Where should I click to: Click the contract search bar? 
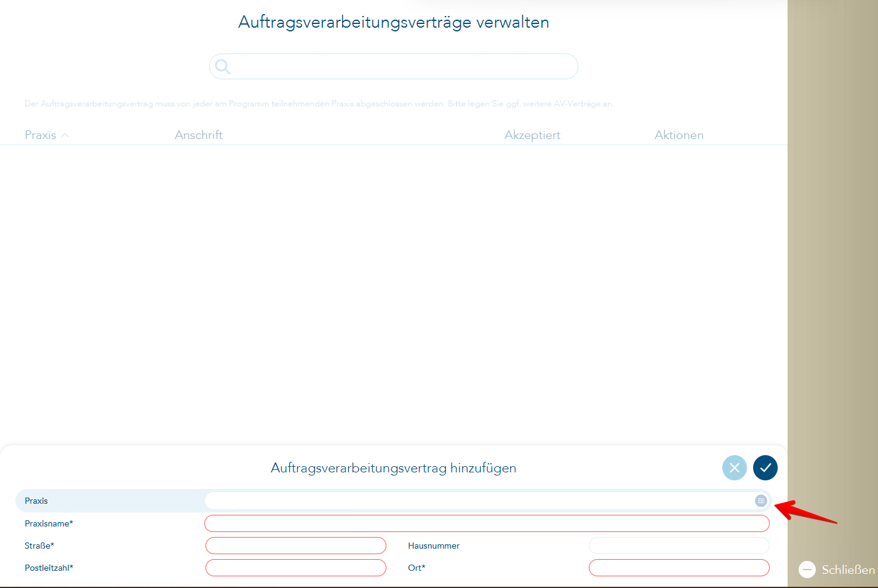point(394,66)
